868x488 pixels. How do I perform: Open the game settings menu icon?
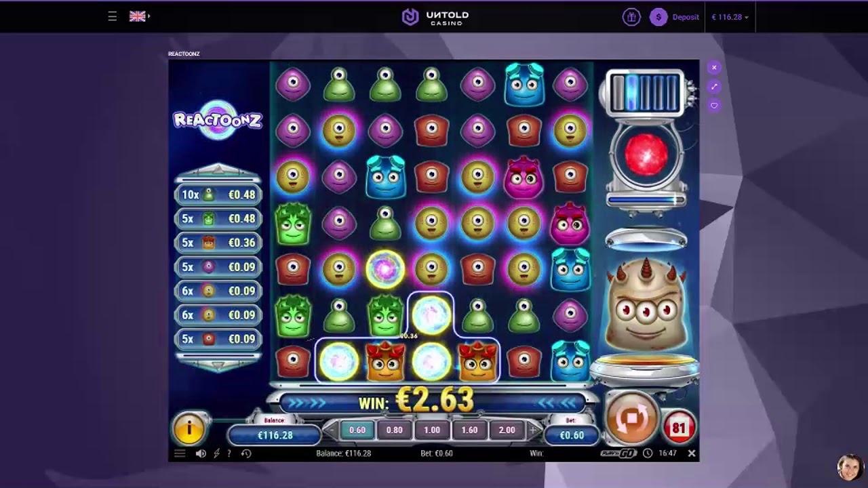180,453
